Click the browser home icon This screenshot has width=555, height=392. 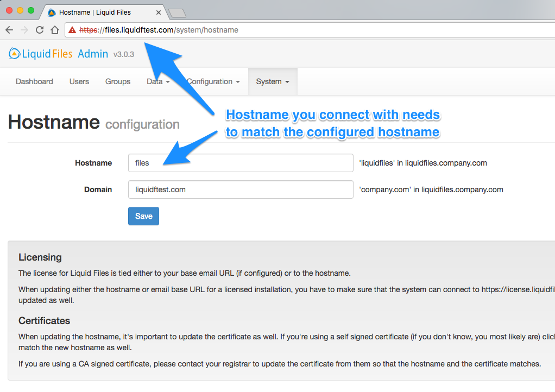[x=55, y=30]
